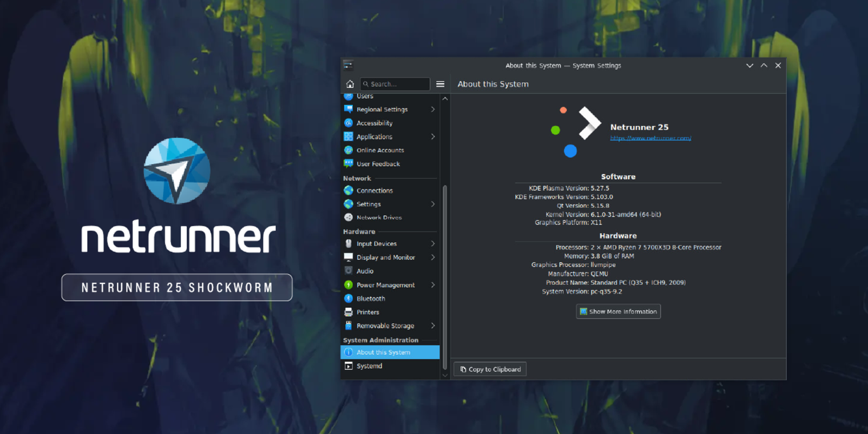Open the hamburger menu beside search
This screenshot has width=868, height=434.
pyautogui.click(x=440, y=84)
